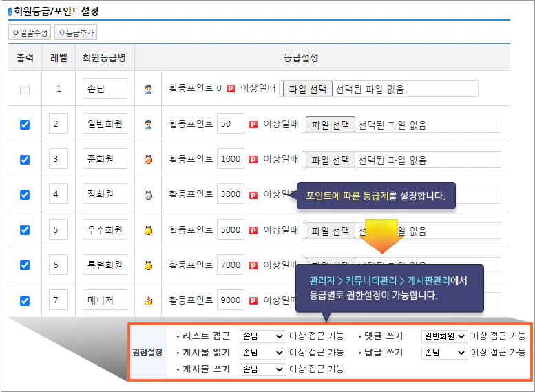535x392 pixels.
Task: Click the 일반회원 grade name field
Action: [x=105, y=123]
